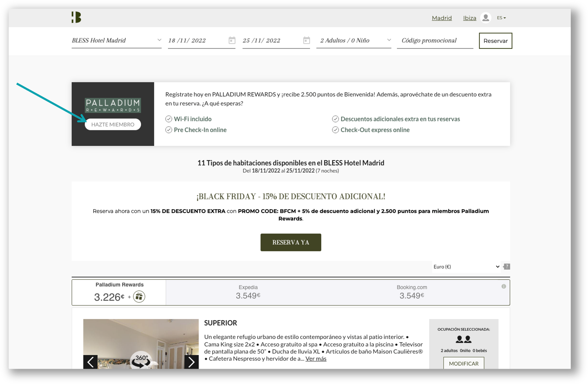The height and width of the screenshot is (384, 588).
Task: Click the Check-Out express checkmark icon
Action: tap(335, 130)
